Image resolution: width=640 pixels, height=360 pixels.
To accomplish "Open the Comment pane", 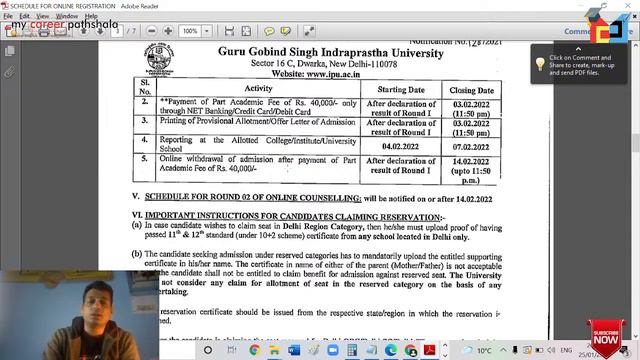I will click(x=577, y=31).
